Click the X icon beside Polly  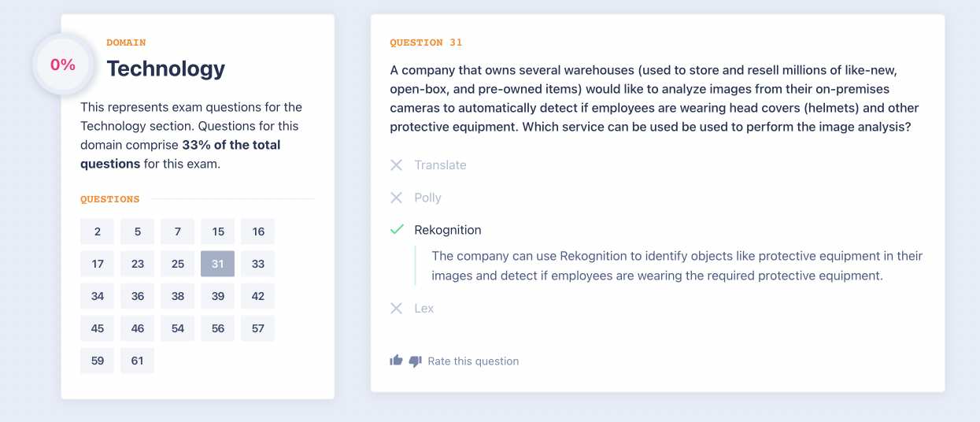397,198
